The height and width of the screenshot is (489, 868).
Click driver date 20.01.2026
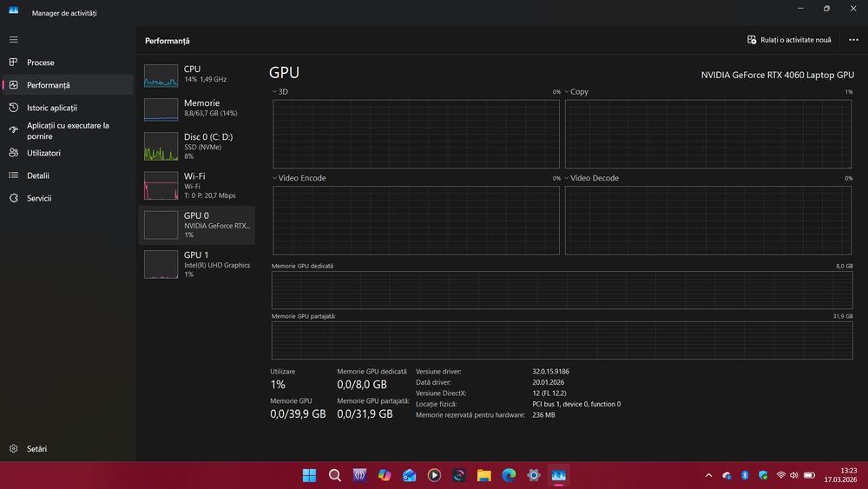[x=548, y=383]
